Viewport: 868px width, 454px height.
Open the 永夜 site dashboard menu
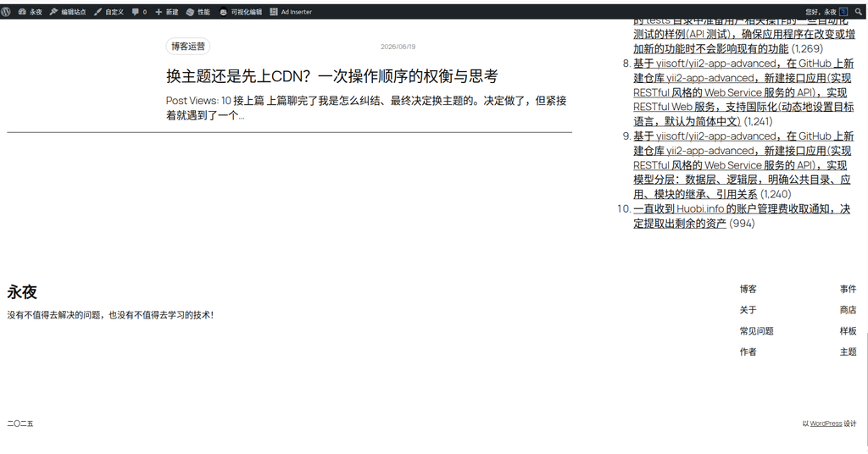(30, 12)
